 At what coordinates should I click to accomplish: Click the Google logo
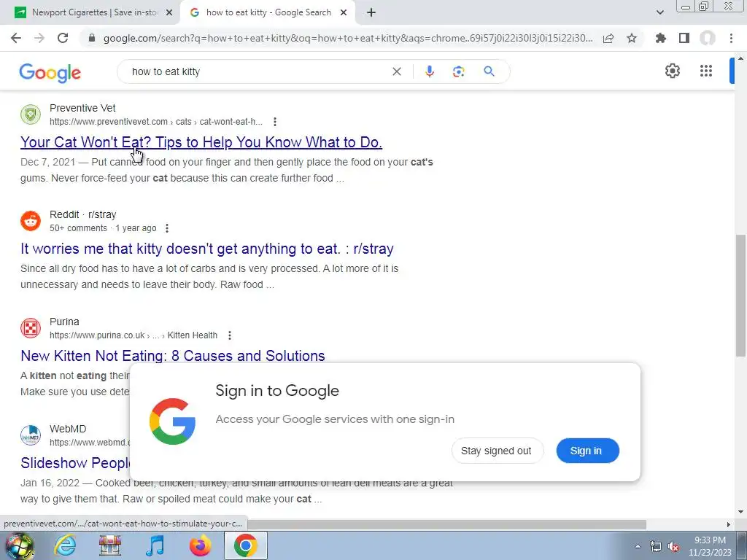click(x=50, y=72)
